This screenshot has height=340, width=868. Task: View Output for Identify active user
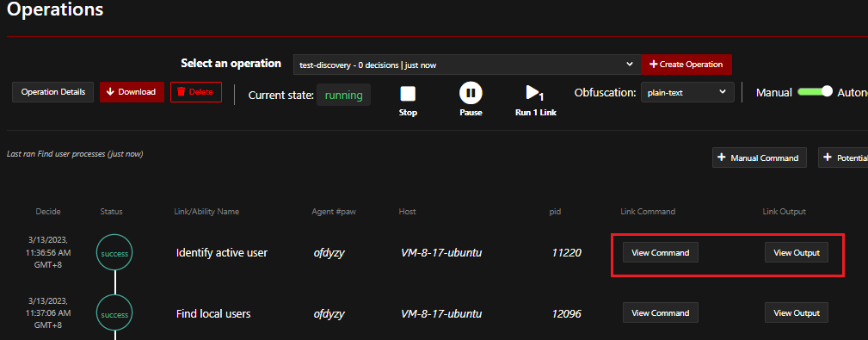click(x=797, y=252)
